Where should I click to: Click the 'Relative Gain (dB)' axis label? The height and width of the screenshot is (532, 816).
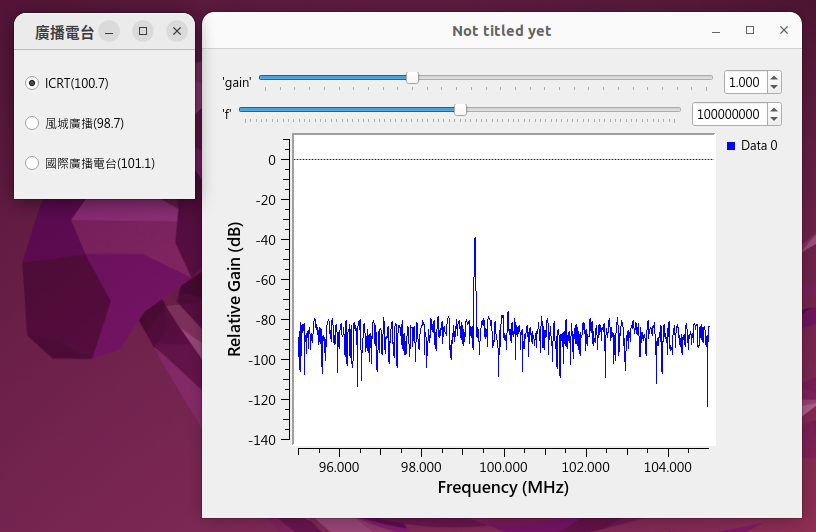click(235, 289)
